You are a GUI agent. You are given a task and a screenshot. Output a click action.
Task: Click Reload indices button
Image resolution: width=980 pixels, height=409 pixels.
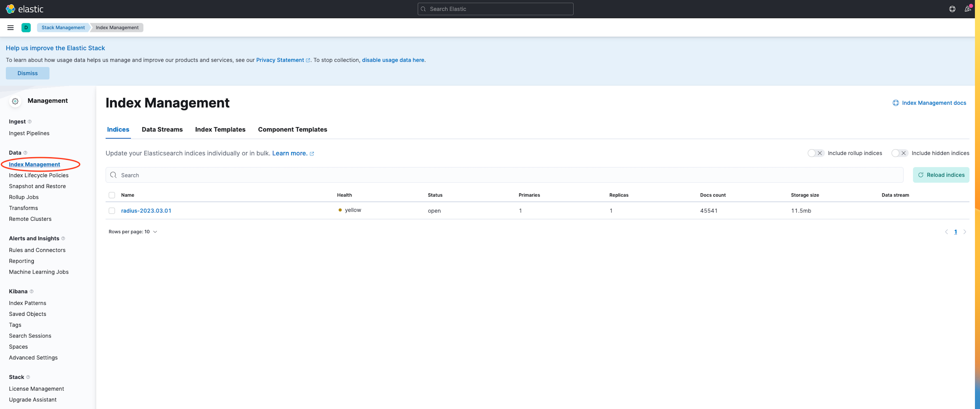click(x=941, y=175)
